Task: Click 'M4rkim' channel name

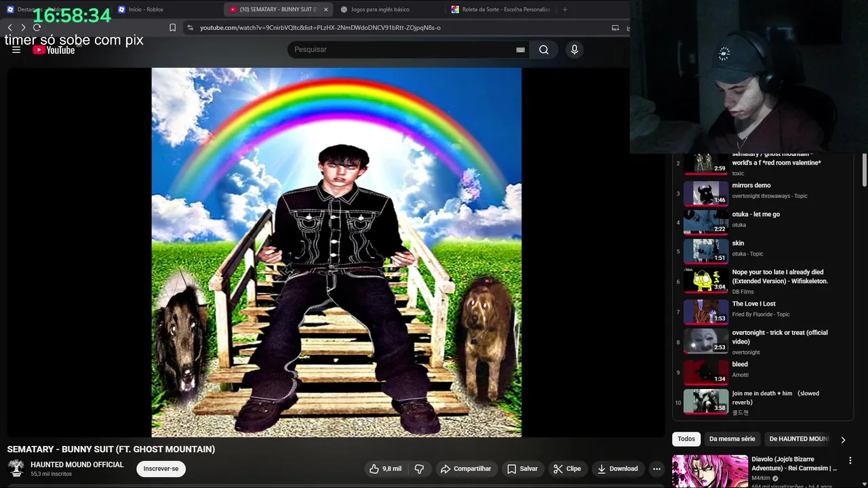Action: click(761, 478)
